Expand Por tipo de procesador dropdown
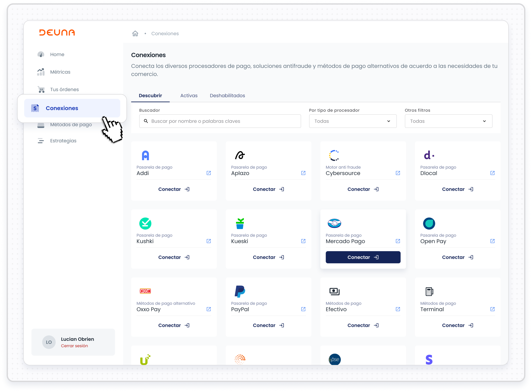The height and width of the screenshot is (392, 532). click(x=353, y=121)
